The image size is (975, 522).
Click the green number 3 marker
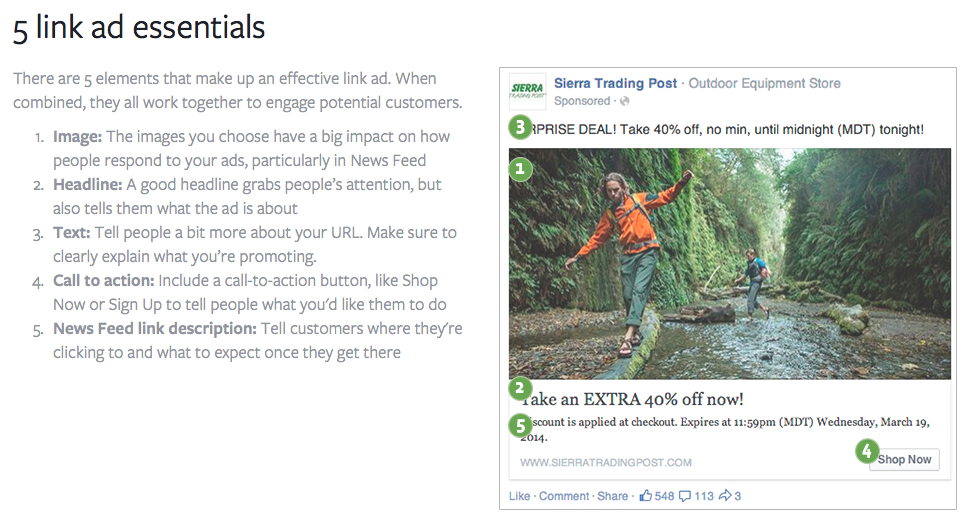[520, 128]
